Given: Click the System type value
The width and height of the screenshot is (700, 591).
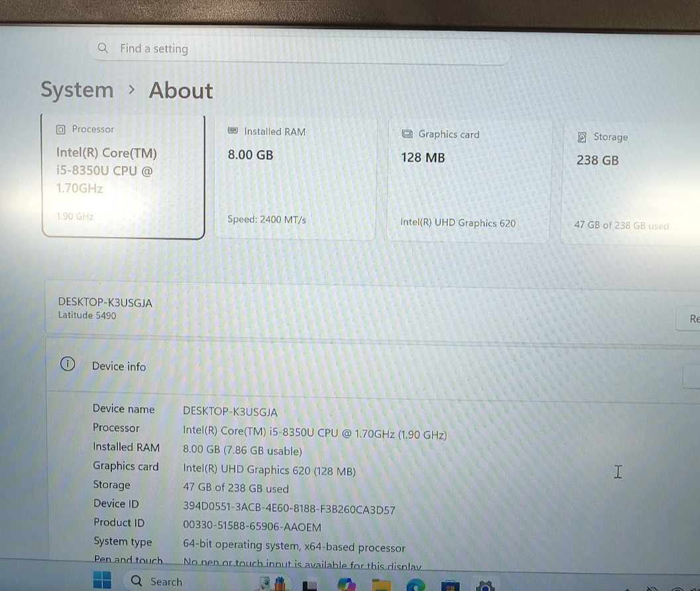Looking at the screenshot, I should click(x=294, y=546).
